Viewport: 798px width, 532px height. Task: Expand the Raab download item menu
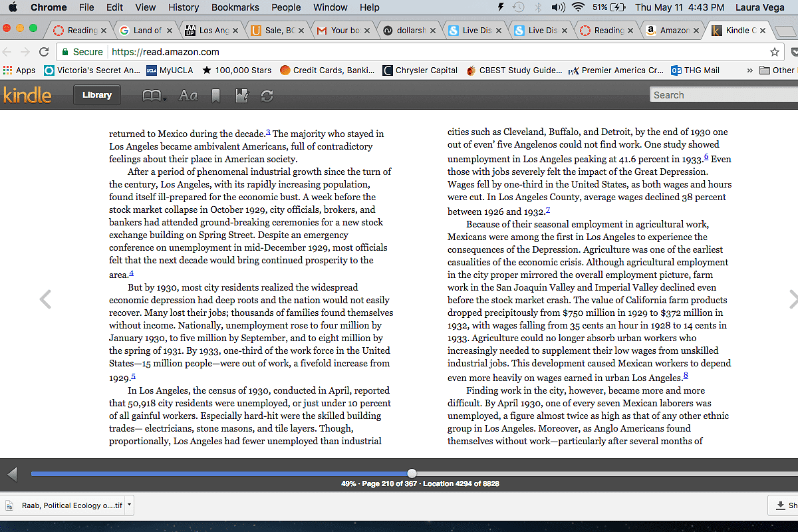tap(129, 505)
